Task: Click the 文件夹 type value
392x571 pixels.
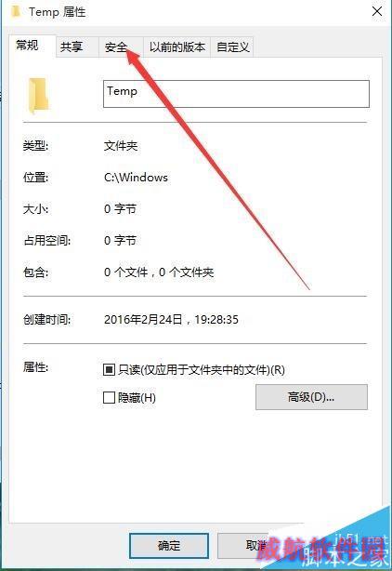Action: click(x=121, y=146)
